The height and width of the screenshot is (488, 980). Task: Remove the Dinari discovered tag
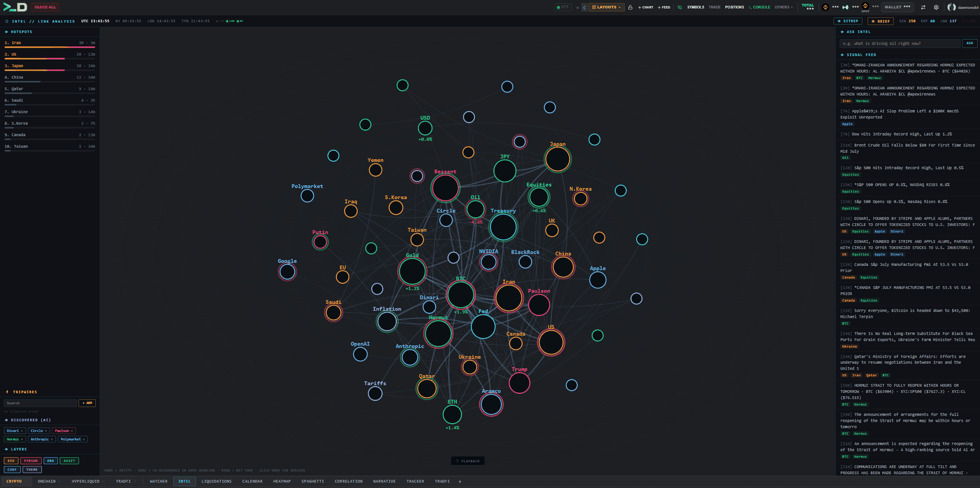point(22,431)
